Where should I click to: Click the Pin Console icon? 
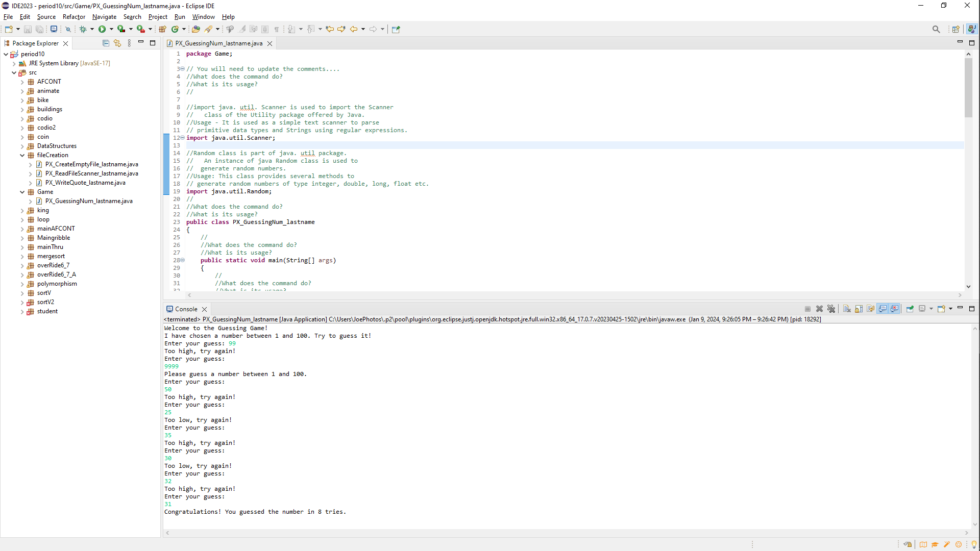click(x=910, y=309)
